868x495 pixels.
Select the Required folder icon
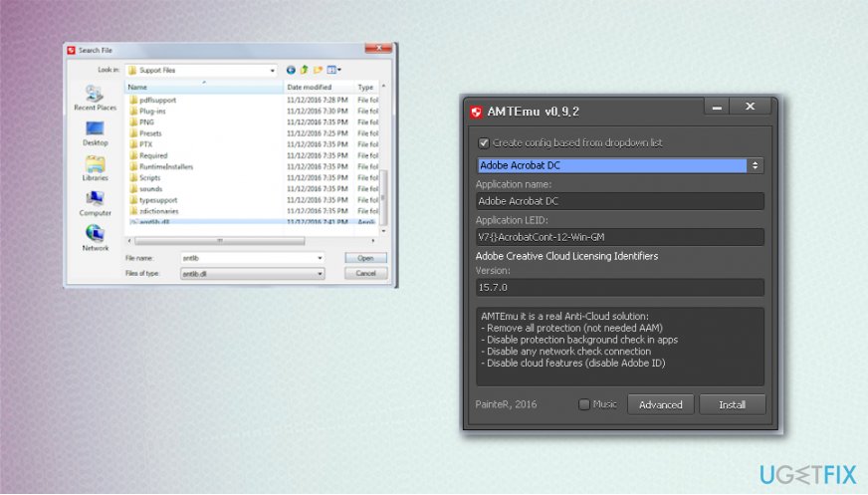pos(133,155)
